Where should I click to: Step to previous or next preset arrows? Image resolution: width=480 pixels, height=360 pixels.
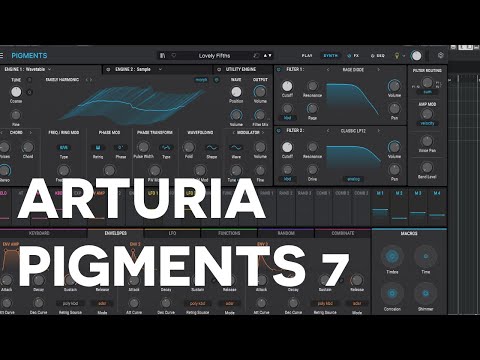pos(268,55)
